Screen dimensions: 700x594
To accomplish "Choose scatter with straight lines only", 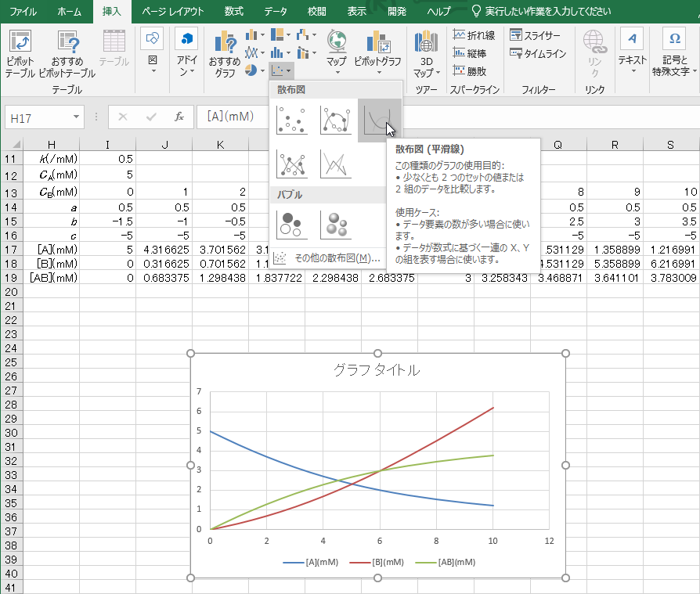I will click(x=335, y=164).
